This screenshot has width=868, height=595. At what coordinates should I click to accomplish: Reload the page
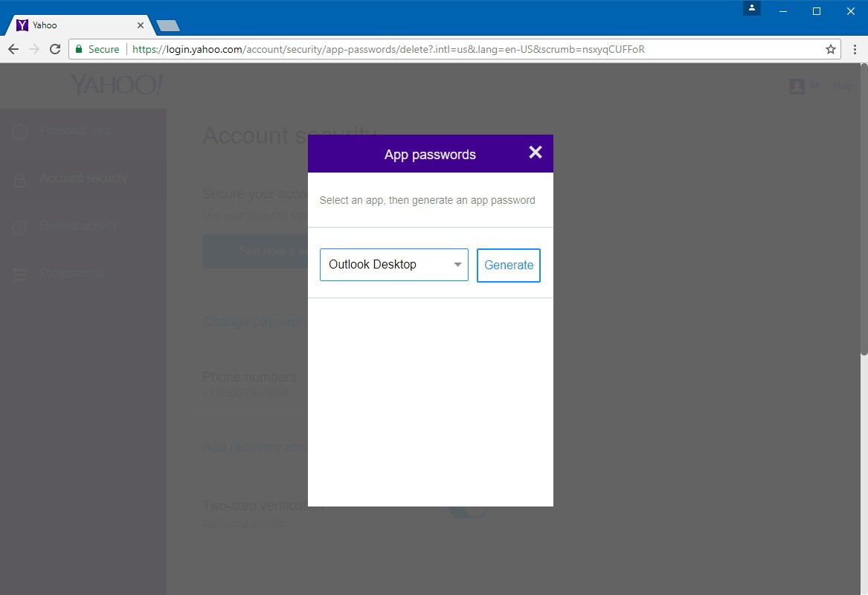54,49
